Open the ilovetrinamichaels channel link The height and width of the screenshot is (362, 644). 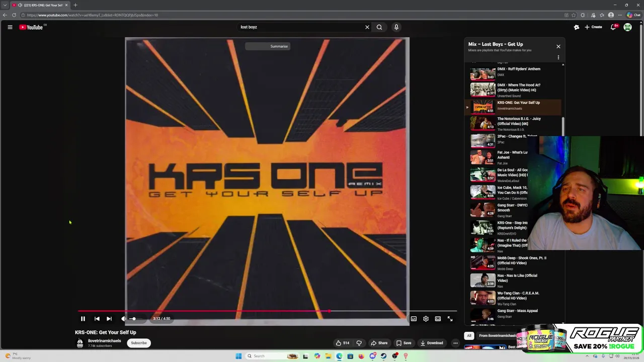[x=104, y=341]
